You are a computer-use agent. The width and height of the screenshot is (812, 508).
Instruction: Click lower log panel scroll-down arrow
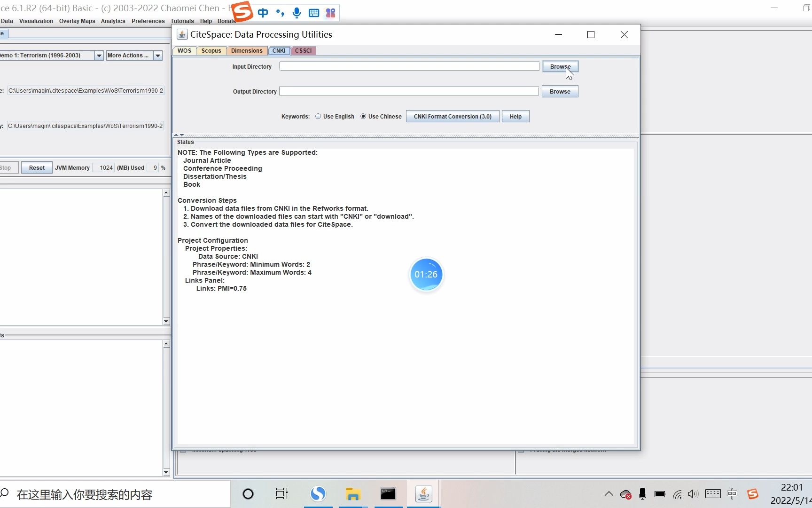(x=166, y=472)
